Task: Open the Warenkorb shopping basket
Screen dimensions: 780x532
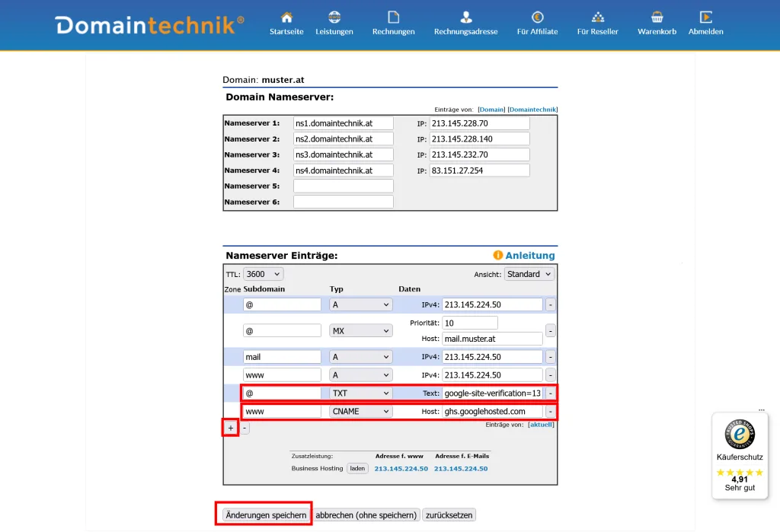Action: click(657, 18)
